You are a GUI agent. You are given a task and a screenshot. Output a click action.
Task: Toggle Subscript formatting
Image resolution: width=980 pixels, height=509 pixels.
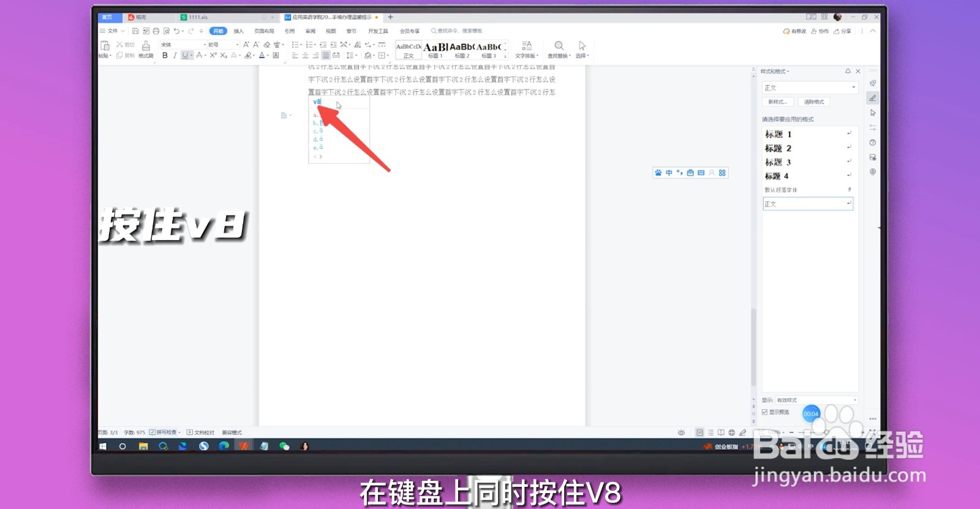tap(224, 55)
